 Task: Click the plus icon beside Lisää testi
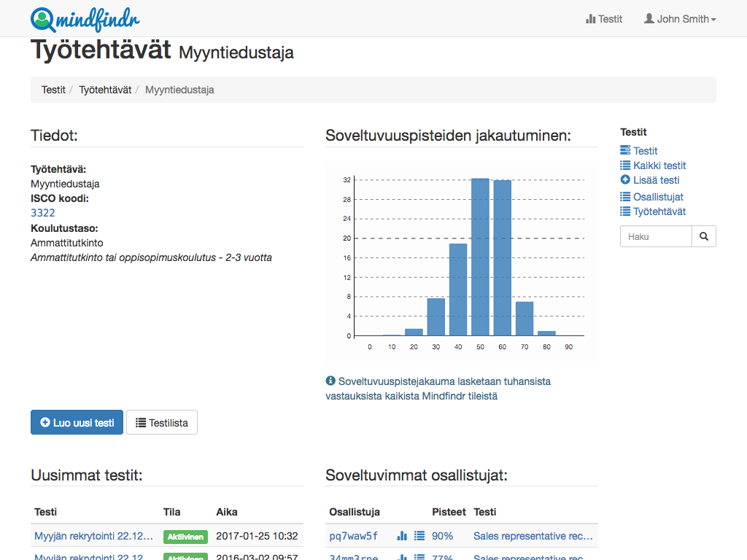tap(625, 179)
